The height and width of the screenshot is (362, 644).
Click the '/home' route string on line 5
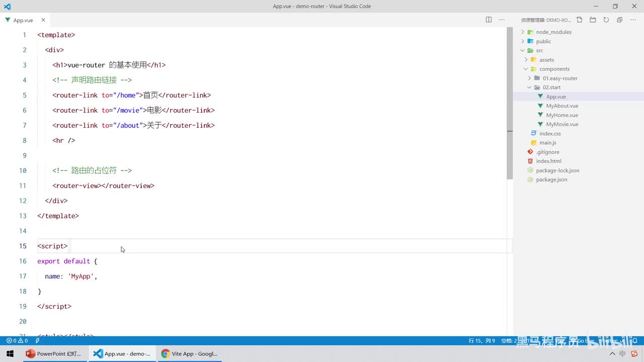(126, 95)
